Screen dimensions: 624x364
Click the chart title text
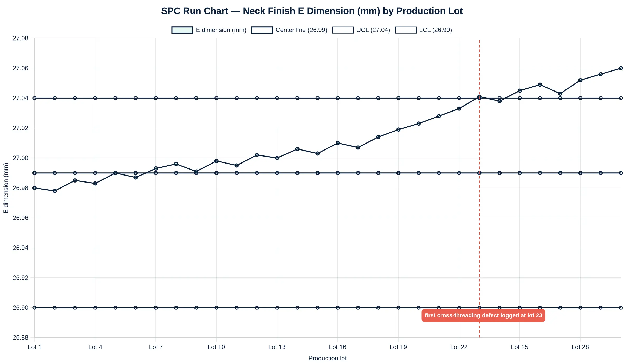(x=312, y=11)
